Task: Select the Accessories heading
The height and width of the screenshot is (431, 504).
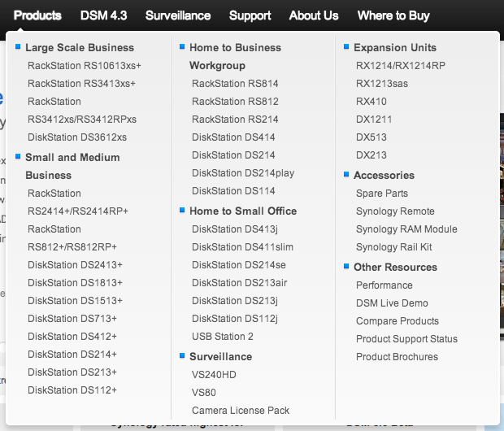Action: (385, 176)
